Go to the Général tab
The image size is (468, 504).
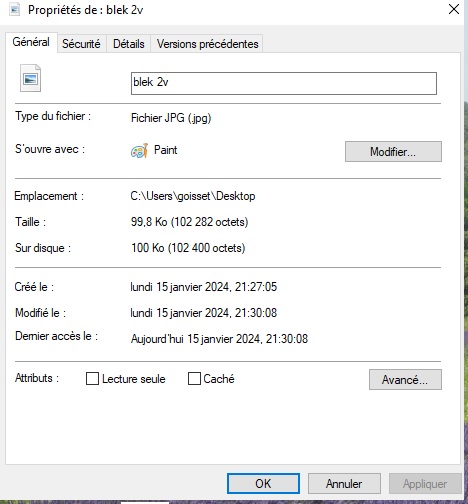click(31, 42)
